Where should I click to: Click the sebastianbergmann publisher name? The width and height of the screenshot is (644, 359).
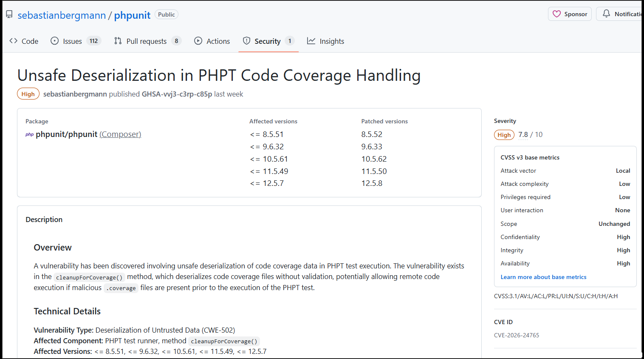[75, 94]
